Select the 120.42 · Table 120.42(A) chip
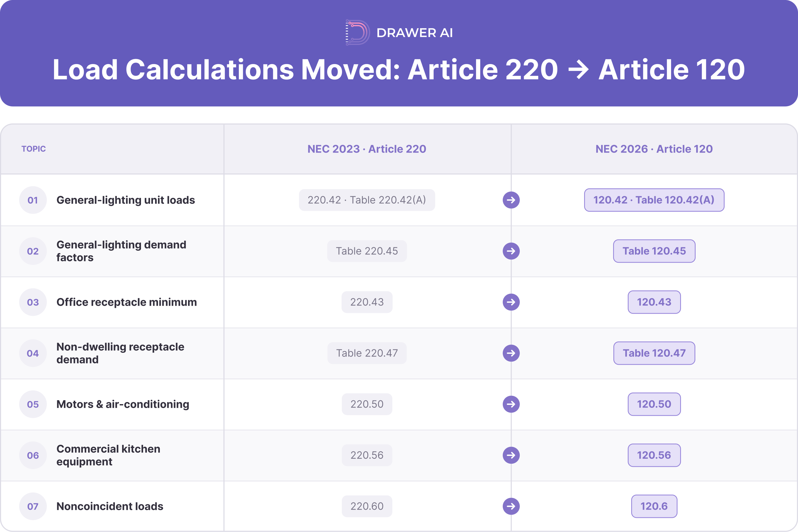Viewport: 798px width, 532px height. [x=654, y=200]
